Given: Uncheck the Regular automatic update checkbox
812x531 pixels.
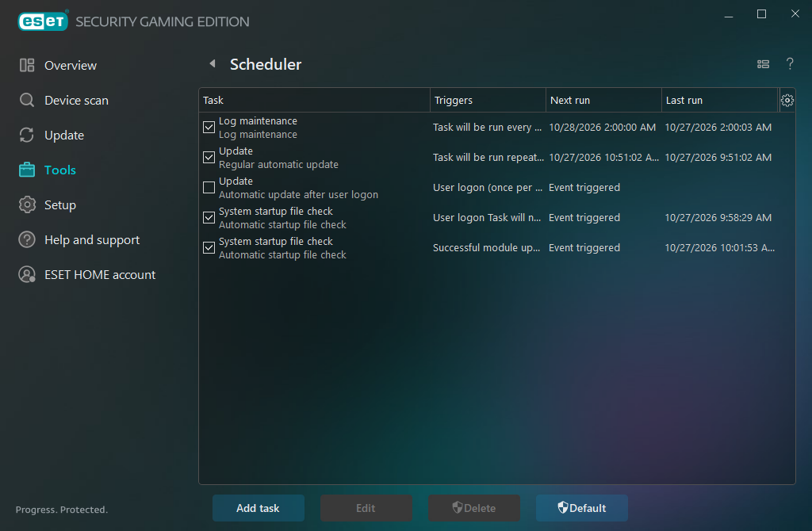Looking at the screenshot, I should [x=209, y=158].
